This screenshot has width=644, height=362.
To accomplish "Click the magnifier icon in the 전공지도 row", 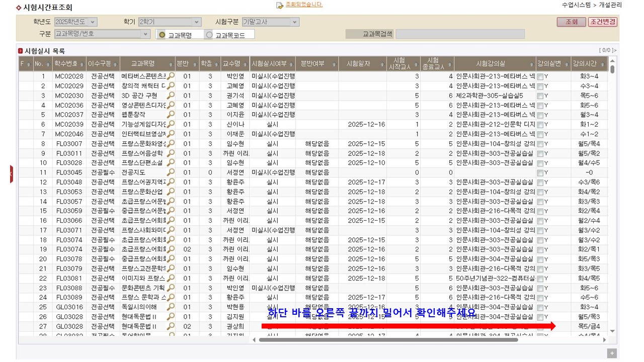I will point(171,172).
